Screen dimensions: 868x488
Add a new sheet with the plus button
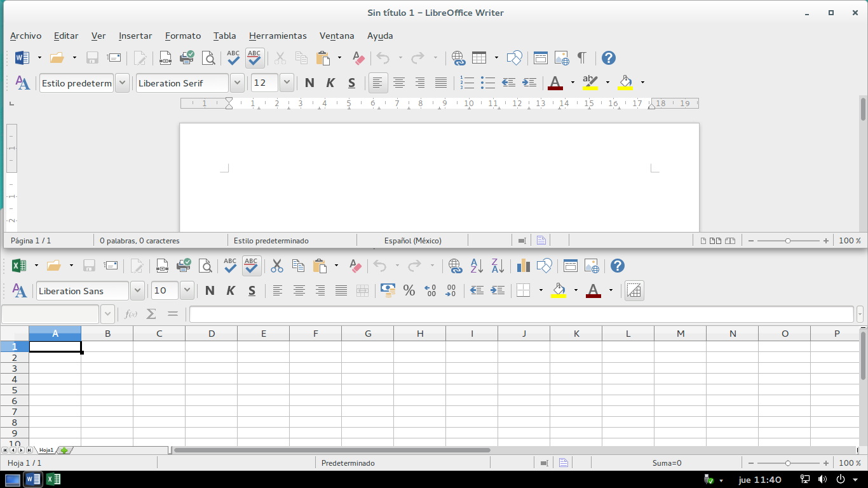coord(63,450)
